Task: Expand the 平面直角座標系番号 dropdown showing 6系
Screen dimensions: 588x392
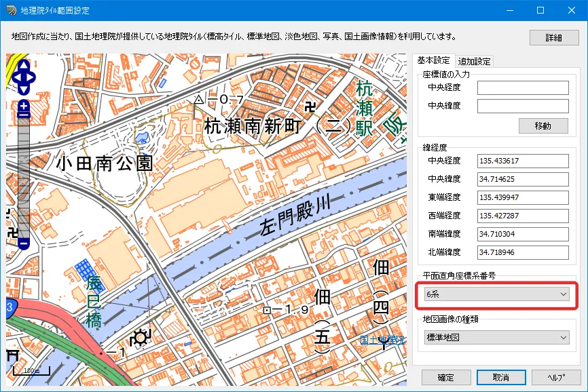Action: pos(496,294)
